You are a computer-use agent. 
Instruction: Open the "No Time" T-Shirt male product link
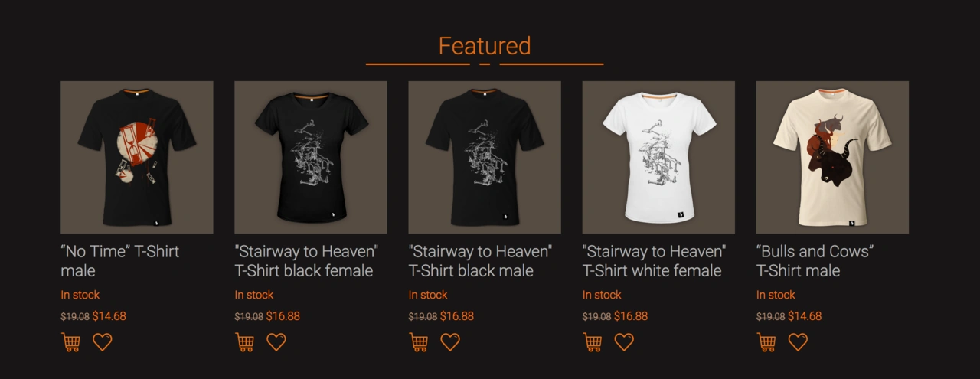pyautogui.click(x=120, y=261)
